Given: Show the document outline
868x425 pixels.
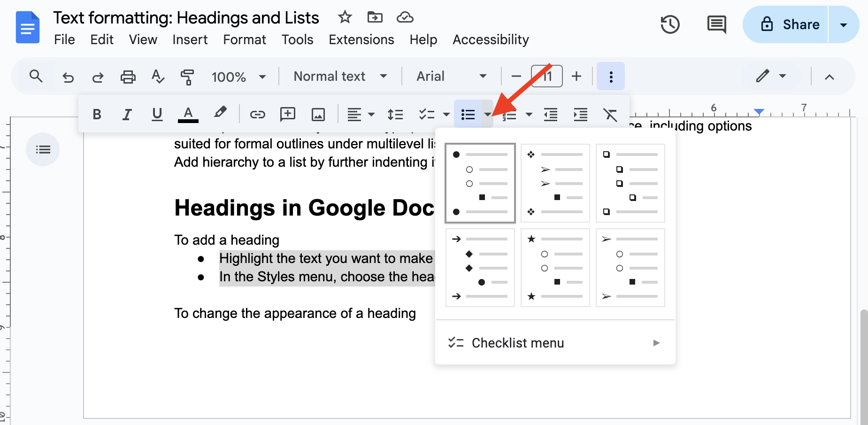Looking at the screenshot, I should pyautogui.click(x=43, y=149).
